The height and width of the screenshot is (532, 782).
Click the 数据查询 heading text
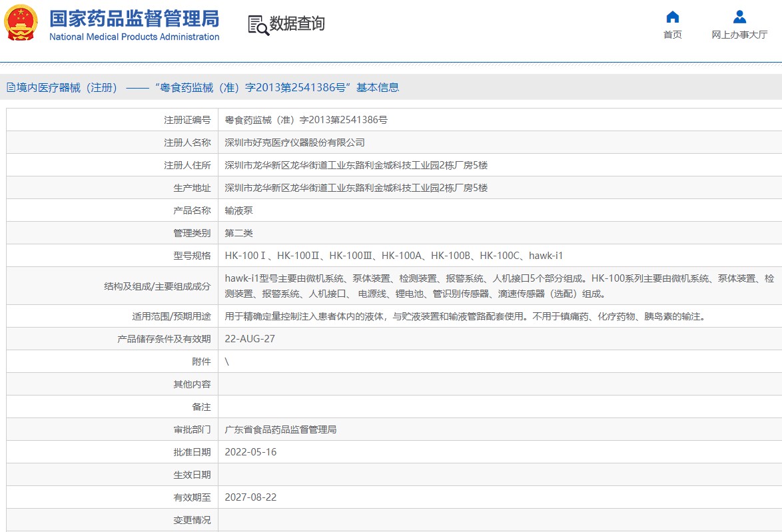tap(297, 24)
